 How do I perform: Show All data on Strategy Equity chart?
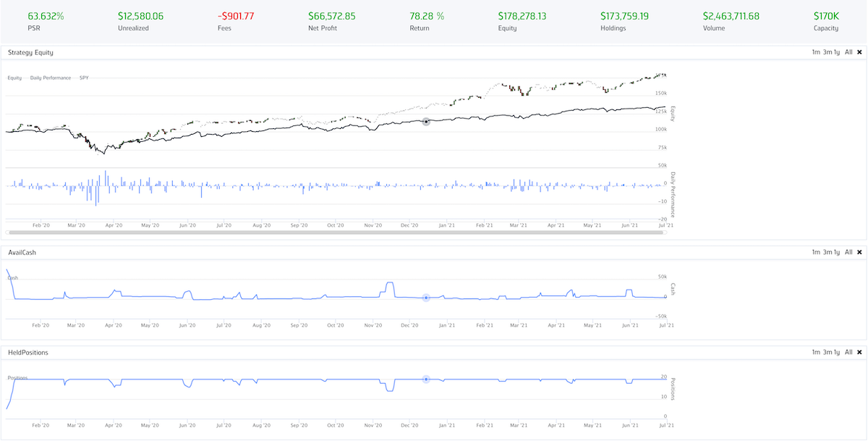pos(848,52)
